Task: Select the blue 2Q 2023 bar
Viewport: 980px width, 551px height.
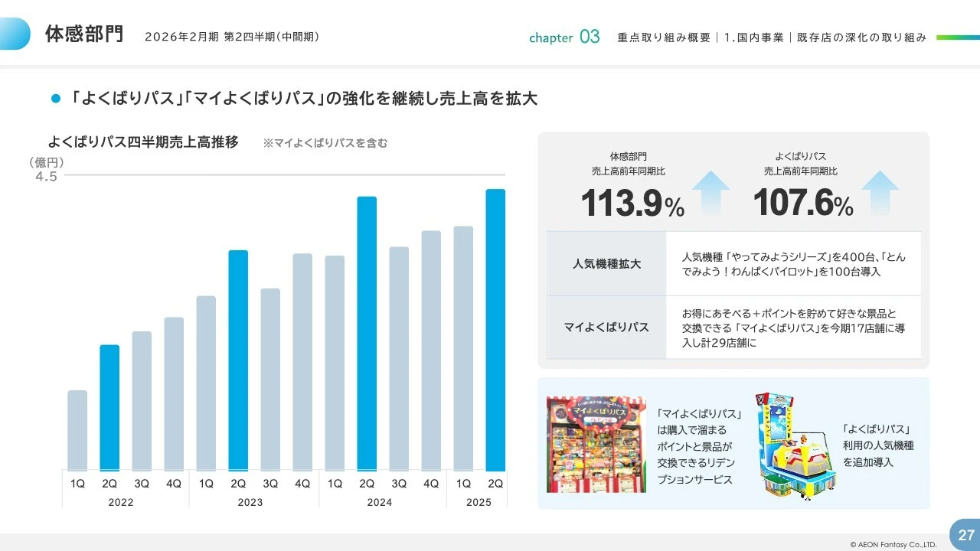Action: coord(238,360)
